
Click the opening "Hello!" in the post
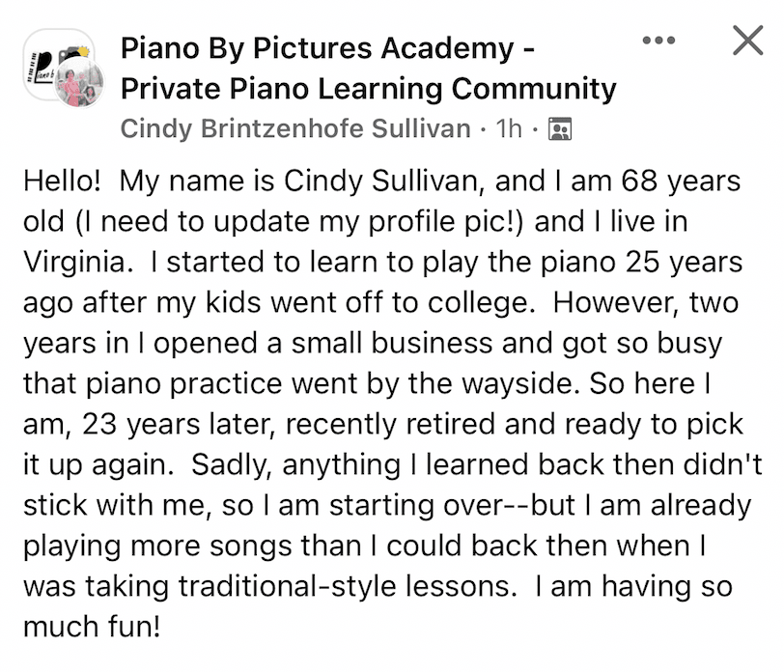(62, 181)
